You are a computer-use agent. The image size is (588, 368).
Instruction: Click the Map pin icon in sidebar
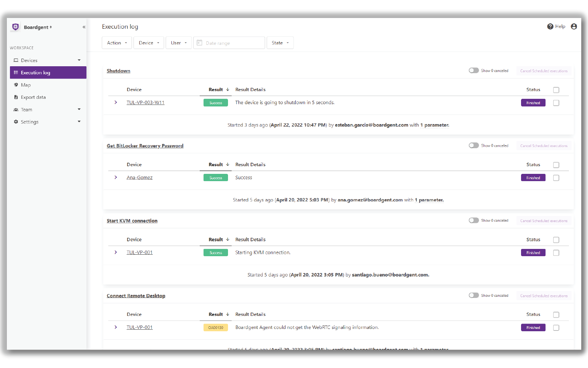pos(16,85)
